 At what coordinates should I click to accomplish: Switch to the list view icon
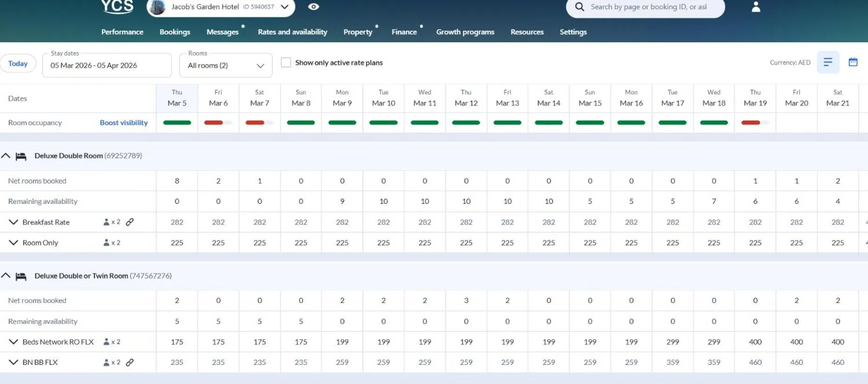[x=828, y=62]
